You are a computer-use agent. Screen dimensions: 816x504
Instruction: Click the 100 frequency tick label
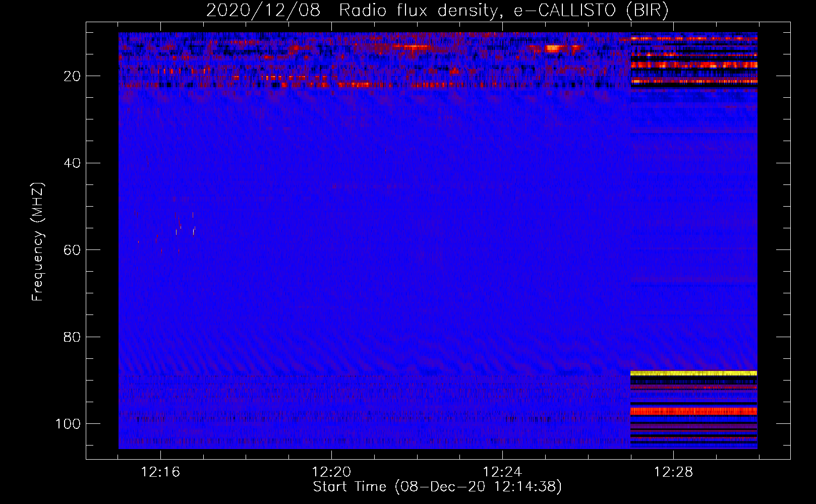coord(68,424)
